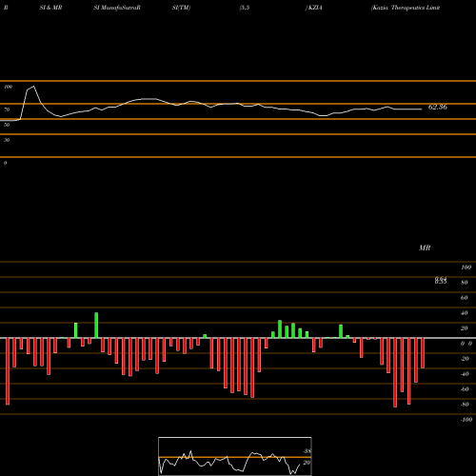Open the mini RSI overview chart at bottom
476x476 pixels.
[235, 456]
